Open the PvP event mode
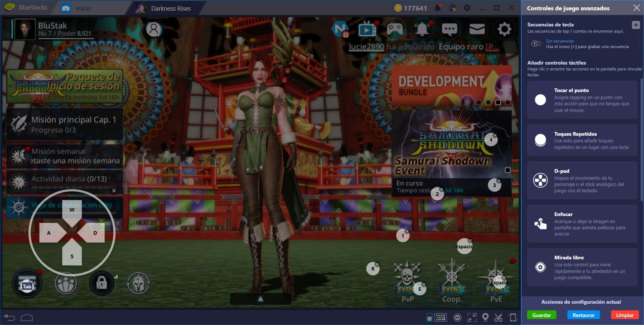Viewport: 644px width, 325px height. pos(408,282)
